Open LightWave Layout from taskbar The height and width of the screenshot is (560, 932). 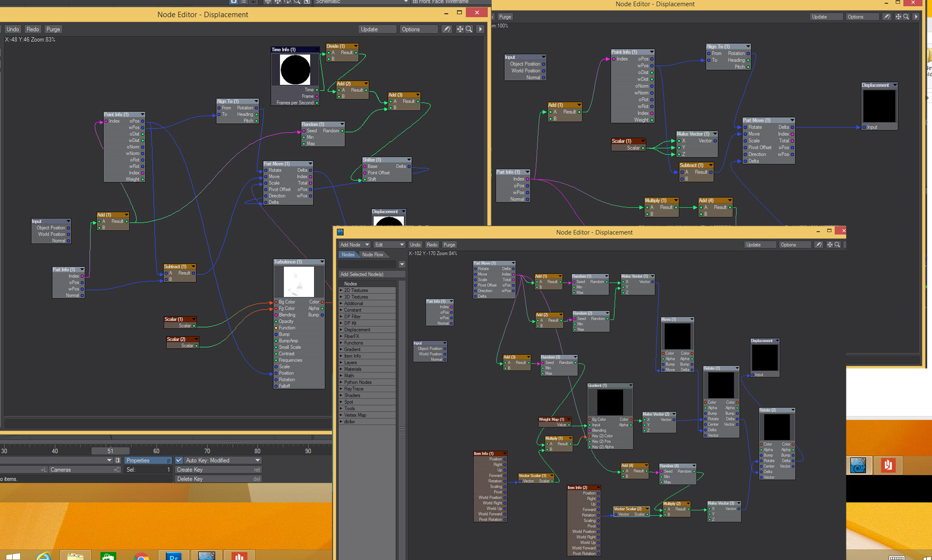pos(206,556)
